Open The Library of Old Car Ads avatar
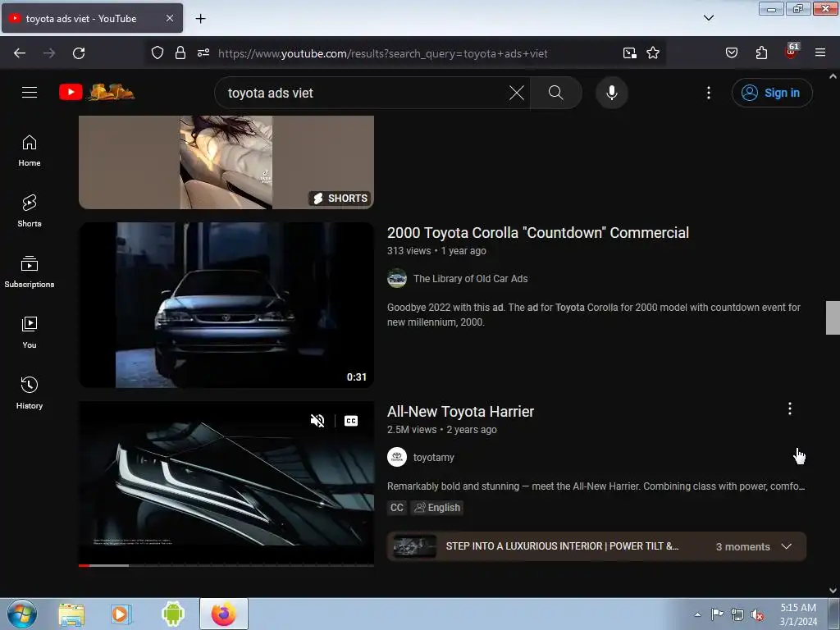This screenshot has height=630, width=840. click(397, 278)
